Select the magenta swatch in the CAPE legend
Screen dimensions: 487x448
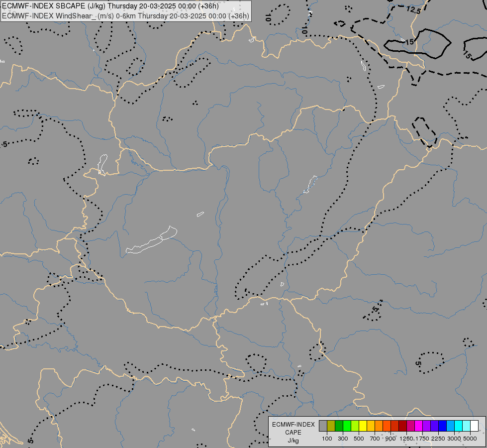419,426
